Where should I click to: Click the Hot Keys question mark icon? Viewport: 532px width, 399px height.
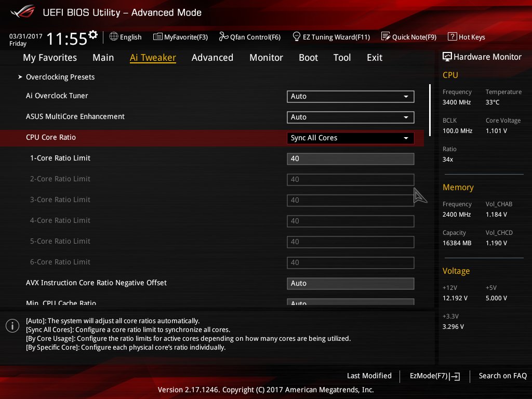453,36
